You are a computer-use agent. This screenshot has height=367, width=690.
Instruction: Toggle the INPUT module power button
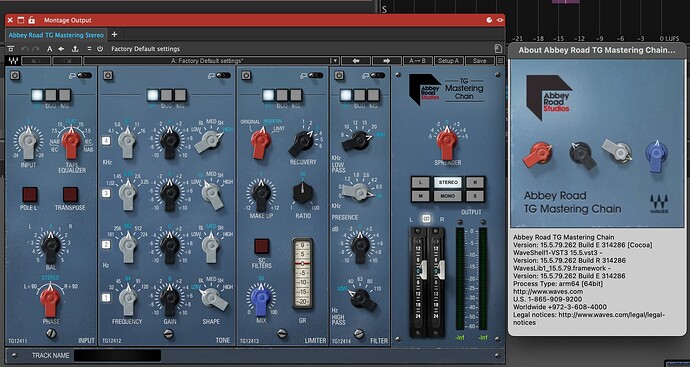[x=15, y=76]
